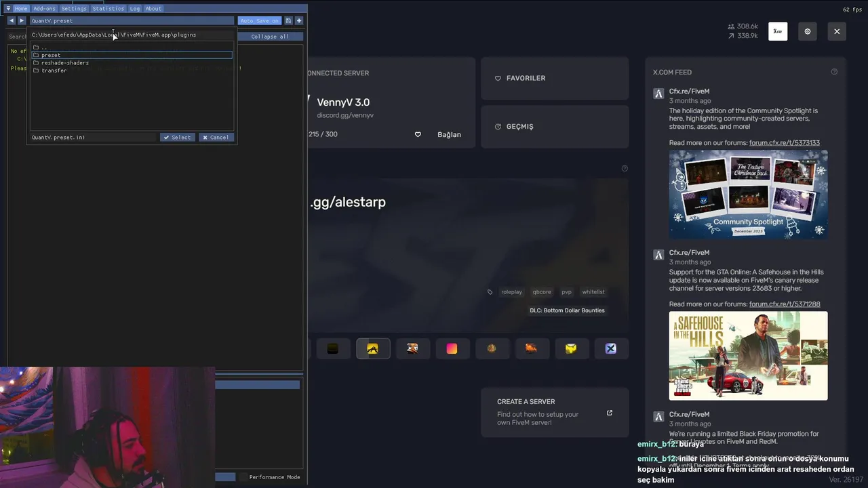Click the help icon above server banner

(625, 168)
